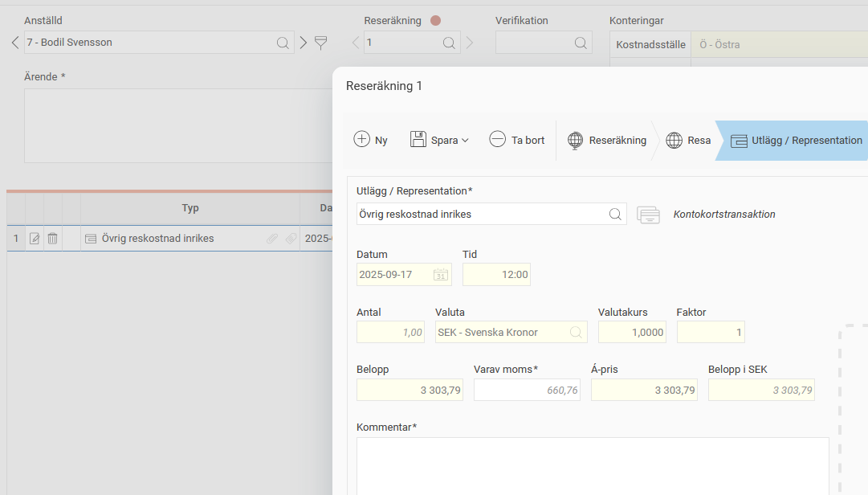Open the calendar picker in Datum field
The image size is (868, 495).
441,275
